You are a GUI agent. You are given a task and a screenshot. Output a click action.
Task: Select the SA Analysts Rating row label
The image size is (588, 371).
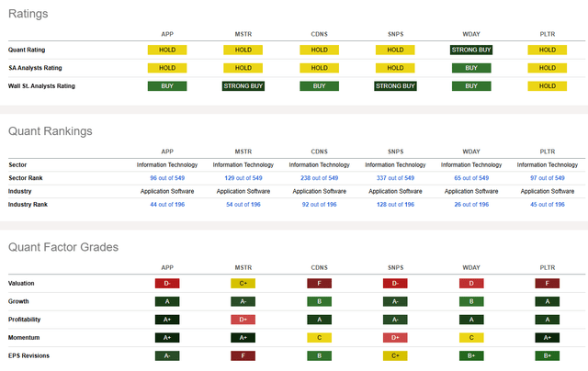[35, 68]
